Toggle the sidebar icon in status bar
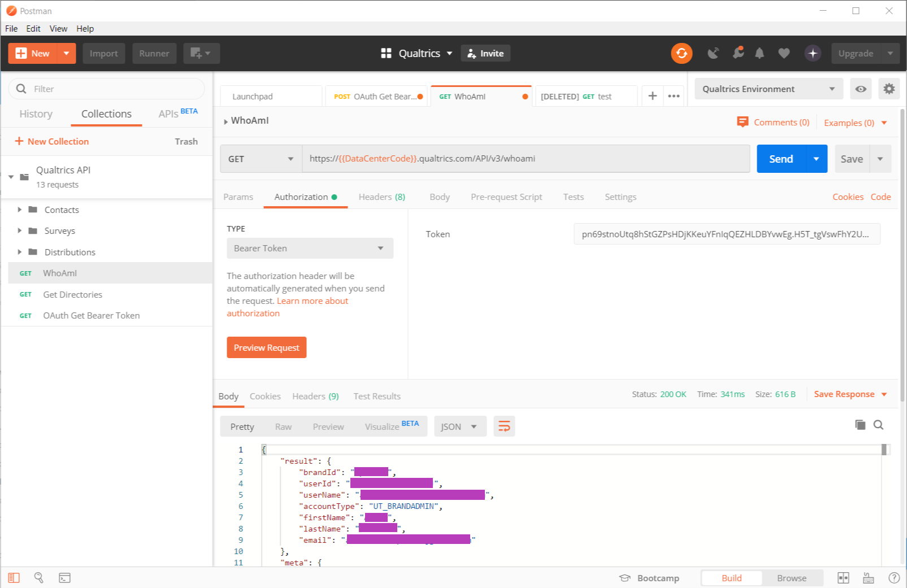The image size is (907, 588). coord(14,578)
